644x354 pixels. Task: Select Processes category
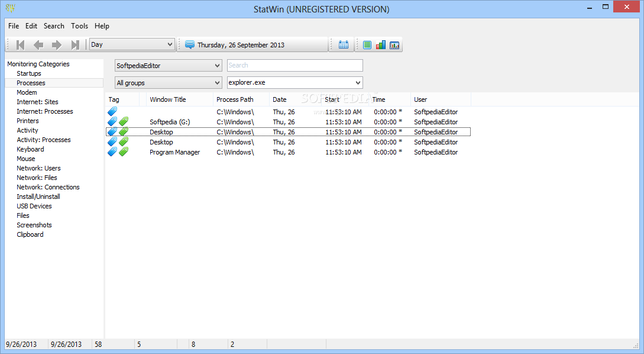click(x=31, y=83)
